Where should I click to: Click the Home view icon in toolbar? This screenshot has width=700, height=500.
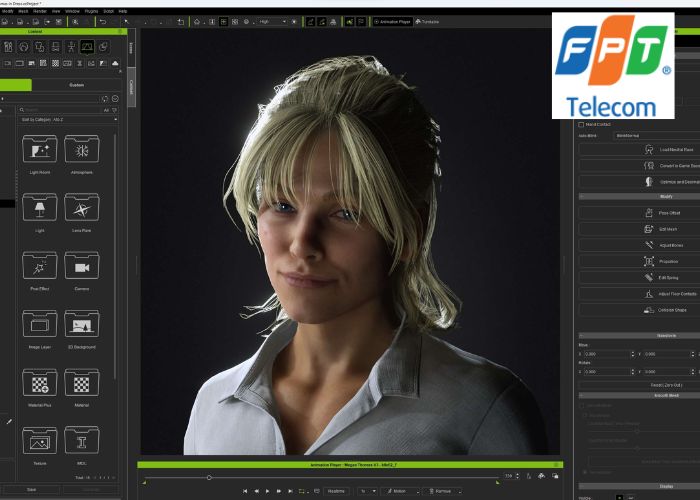pyautogui.click(x=198, y=21)
